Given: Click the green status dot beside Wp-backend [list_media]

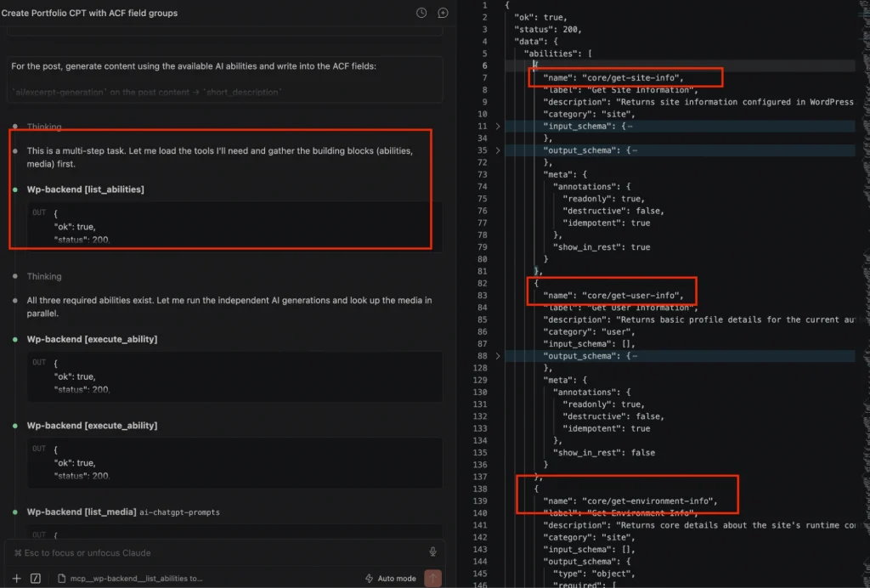Looking at the screenshot, I should 15,512.
